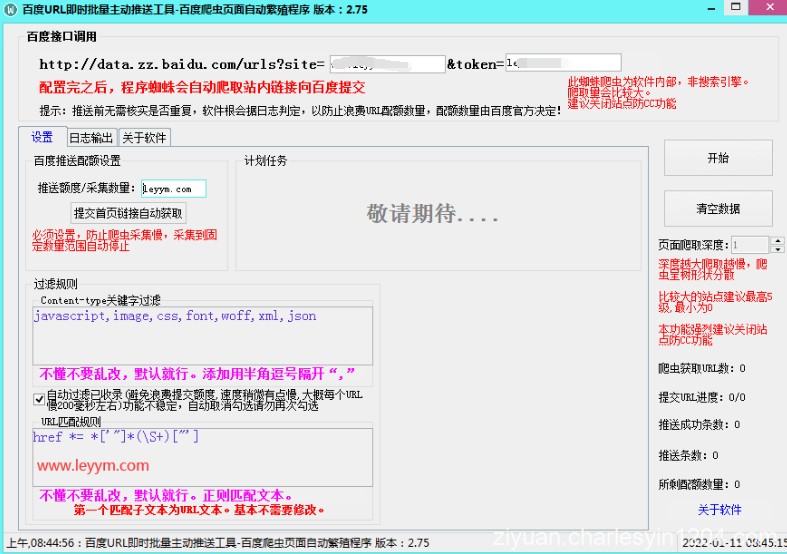Increase the 页面爬取深度 value with the up arrow
Viewport: 787px width, 554px height.
pos(777,241)
